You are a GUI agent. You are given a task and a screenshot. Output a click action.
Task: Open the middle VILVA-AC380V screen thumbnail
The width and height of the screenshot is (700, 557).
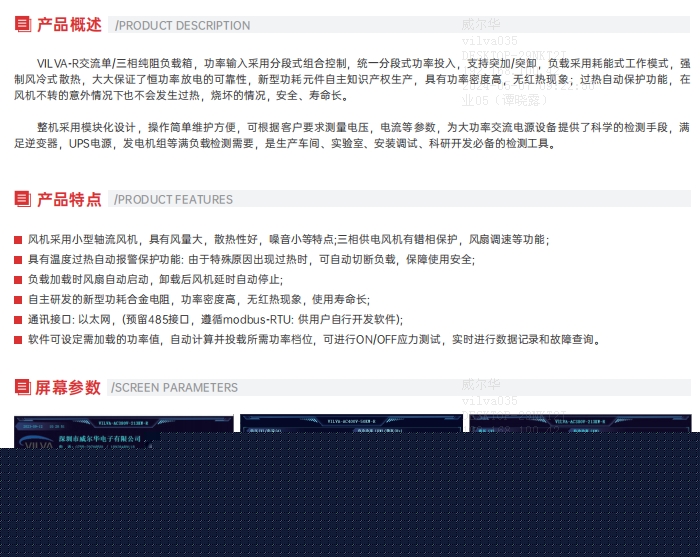351,432
